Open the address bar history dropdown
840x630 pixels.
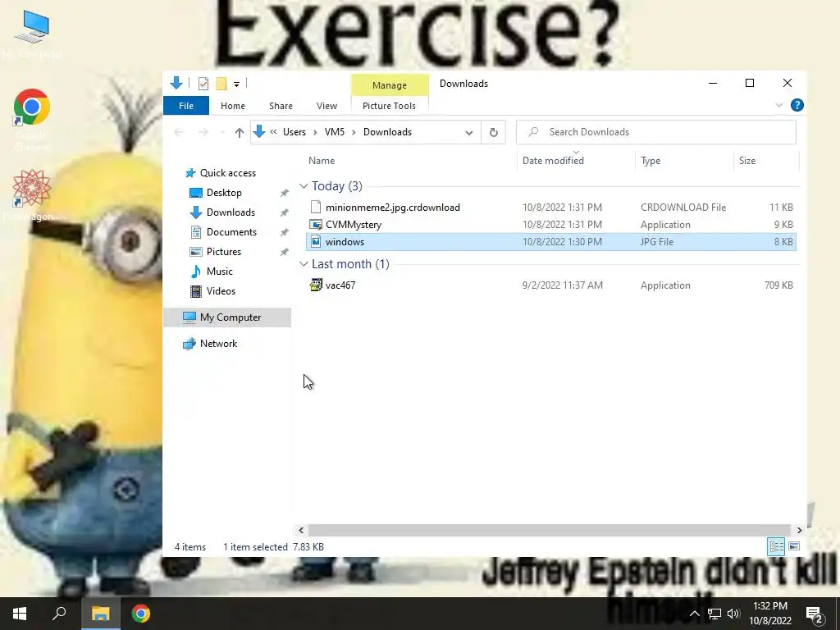coord(468,132)
